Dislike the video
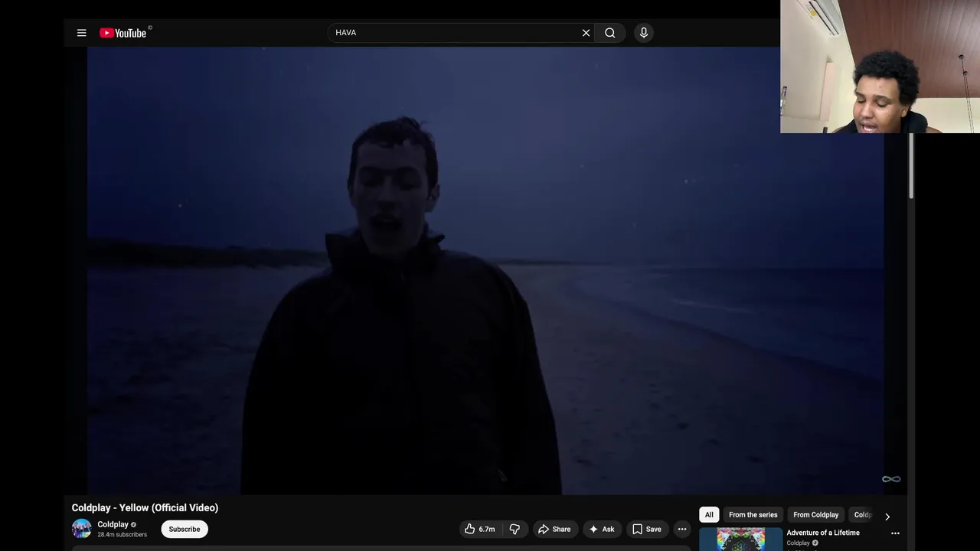Viewport: 980px width, 551px height. 514,529
